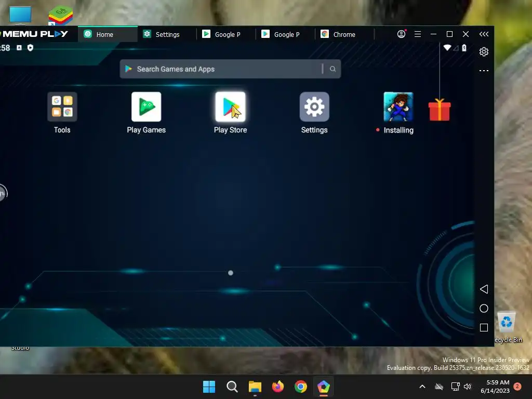
Task: Focus the Search Games and Apps field
Action: pos(230,69)
